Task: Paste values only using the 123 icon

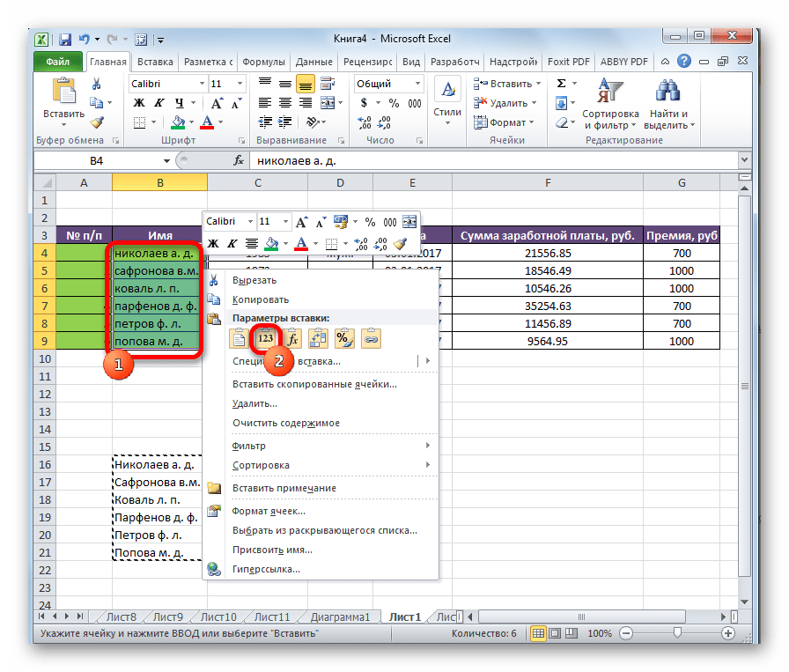Action: [x=264, y=337]
